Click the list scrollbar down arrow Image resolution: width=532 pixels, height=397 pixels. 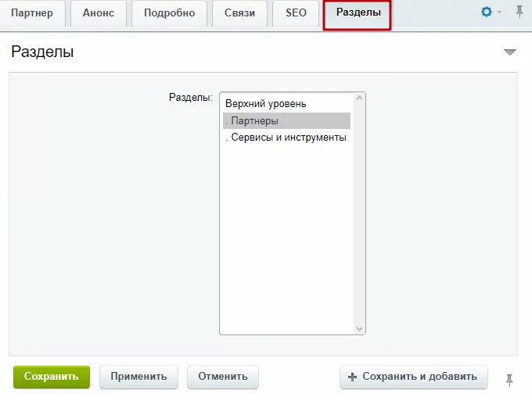click(359, 329)
